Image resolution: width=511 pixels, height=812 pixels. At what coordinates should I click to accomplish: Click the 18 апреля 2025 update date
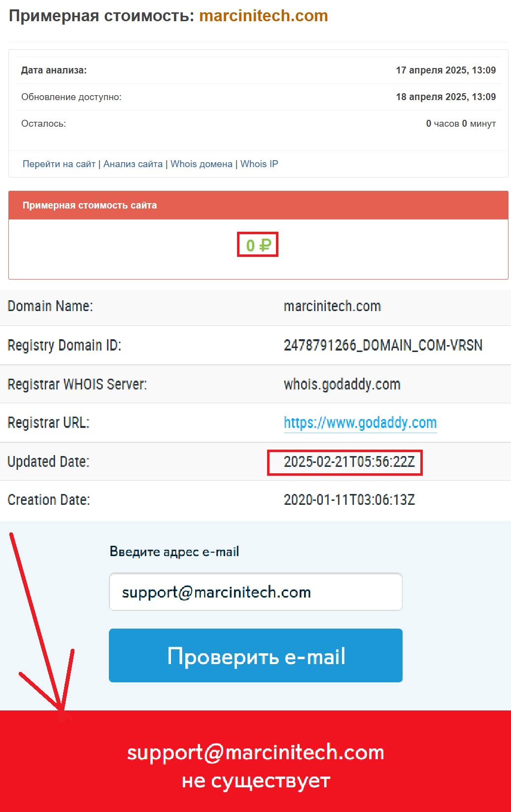coord(446,97)
